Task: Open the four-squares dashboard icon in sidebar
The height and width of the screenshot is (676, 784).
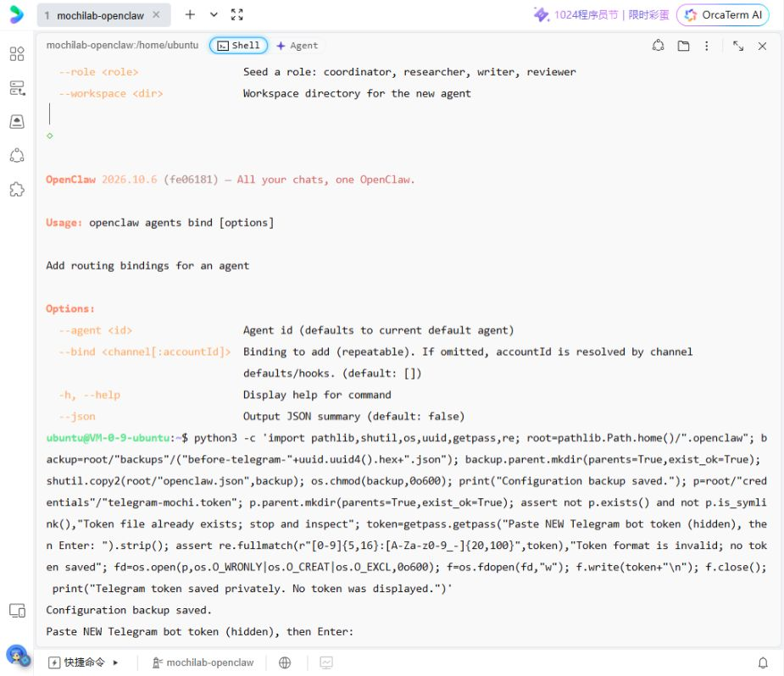Action: tap(17, 53)
